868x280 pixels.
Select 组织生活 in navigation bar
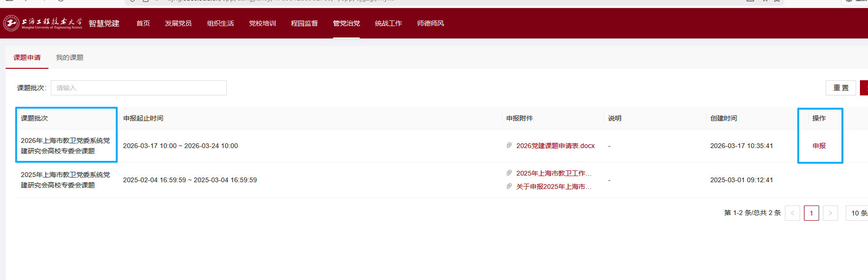tap(220, 23)
